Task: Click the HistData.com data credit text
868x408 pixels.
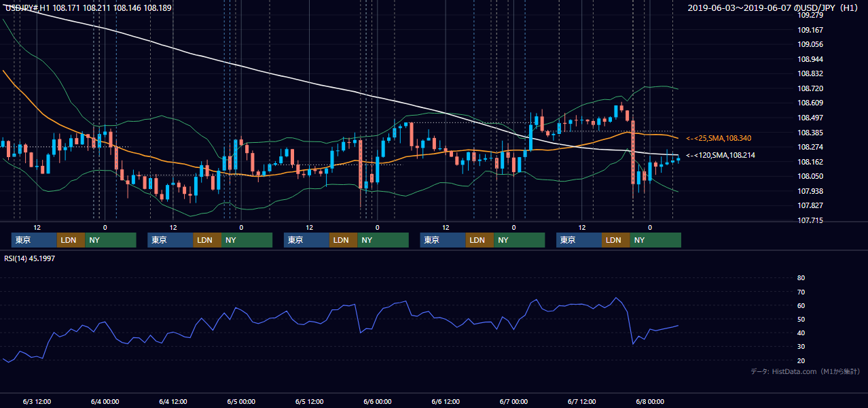Action: [806, 371]
